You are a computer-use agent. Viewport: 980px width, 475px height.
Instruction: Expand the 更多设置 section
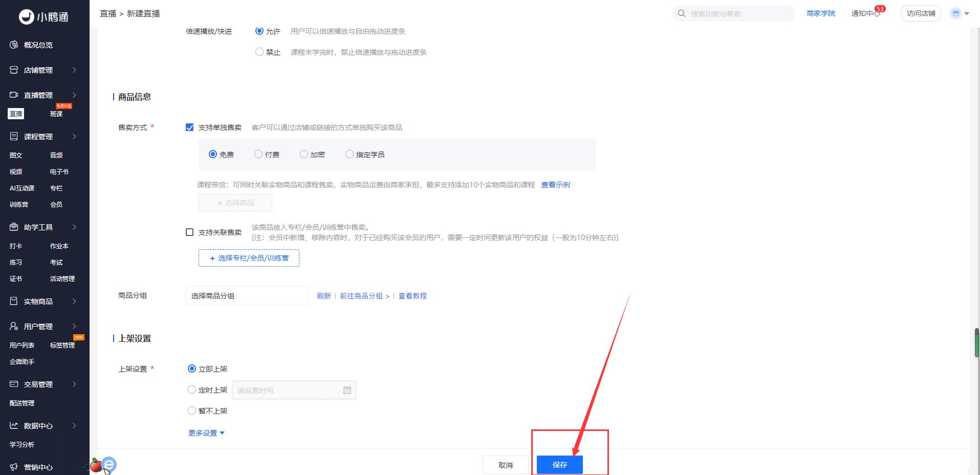[x=206, y=434]
